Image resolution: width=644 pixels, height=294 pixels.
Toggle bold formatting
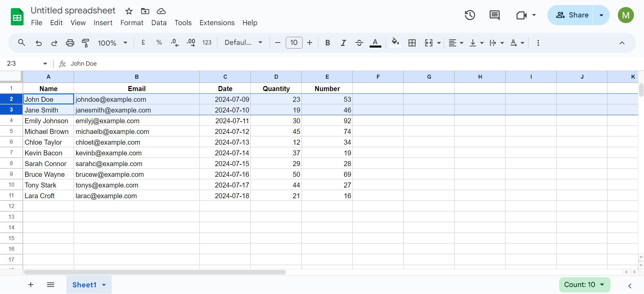[328, 43]
